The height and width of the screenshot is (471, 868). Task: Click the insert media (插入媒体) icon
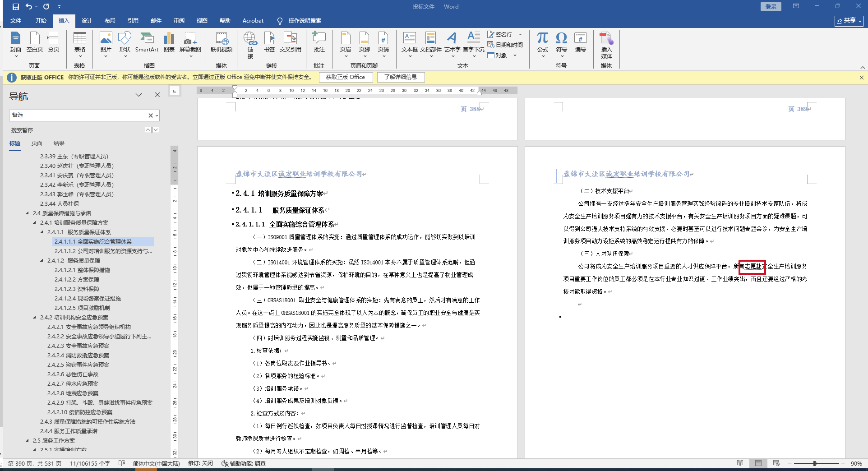pyautogui.click(x=606, y=45)
